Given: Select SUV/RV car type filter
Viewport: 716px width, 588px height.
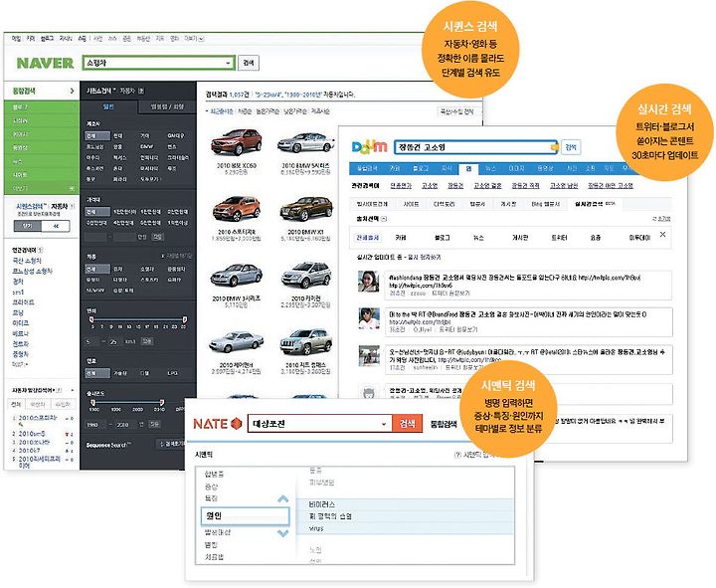Looking at the screenshot, I should click(x=95, y=291).
